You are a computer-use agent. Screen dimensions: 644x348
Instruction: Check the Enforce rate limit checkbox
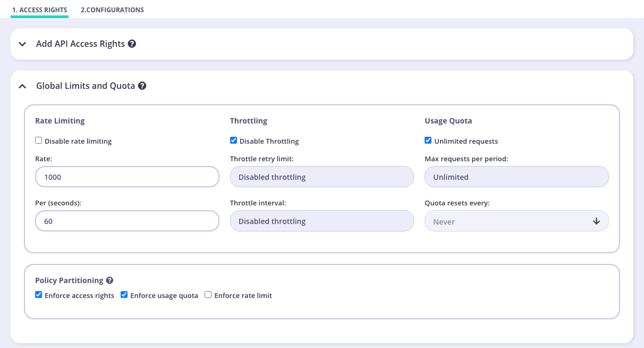pos(208,295)
